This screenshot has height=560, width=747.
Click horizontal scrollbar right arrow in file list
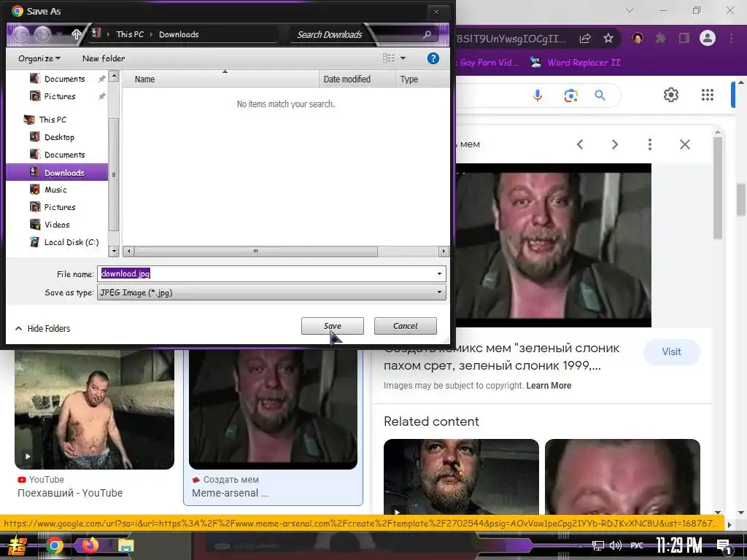(444, 251)
